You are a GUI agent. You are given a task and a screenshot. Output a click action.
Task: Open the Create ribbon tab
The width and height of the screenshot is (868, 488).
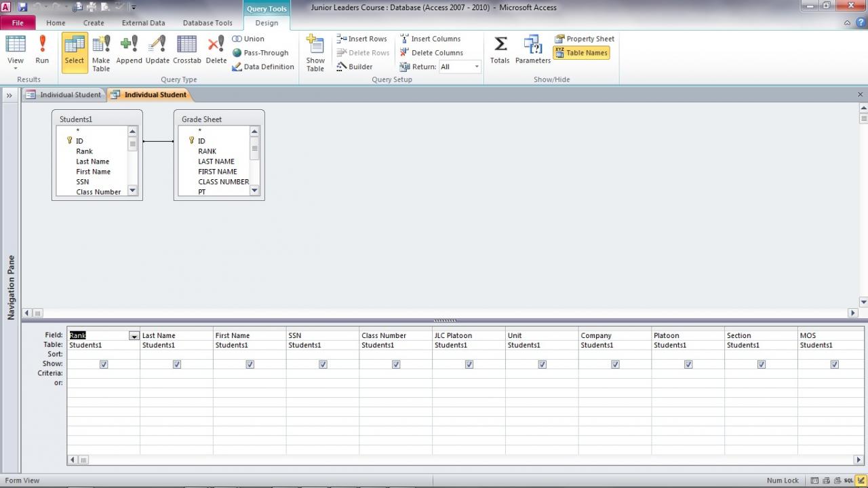point(94,22)
